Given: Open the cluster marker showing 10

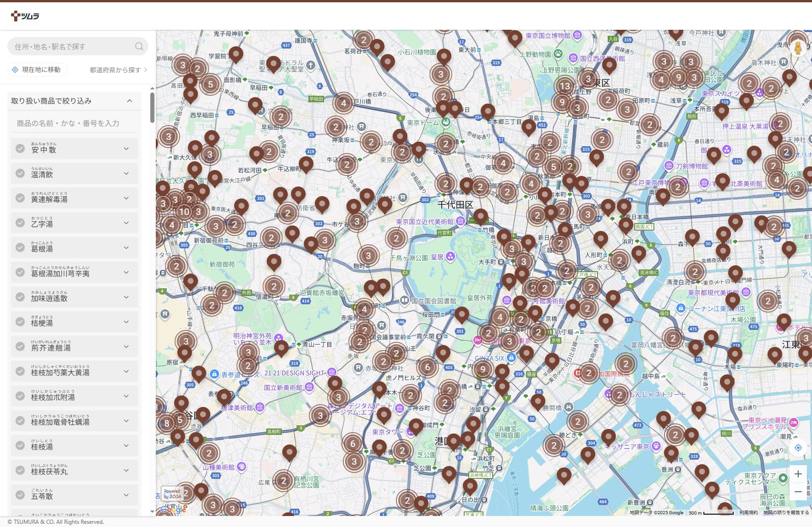Looking at the screenshot, I should [x=184, y=211].
